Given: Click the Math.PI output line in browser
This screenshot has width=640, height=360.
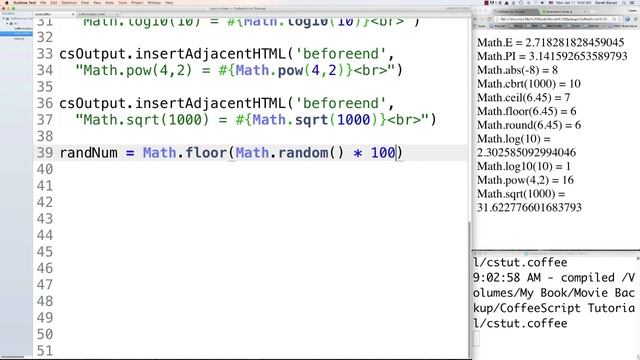Looking at the screenshot, I should point(552,56).
